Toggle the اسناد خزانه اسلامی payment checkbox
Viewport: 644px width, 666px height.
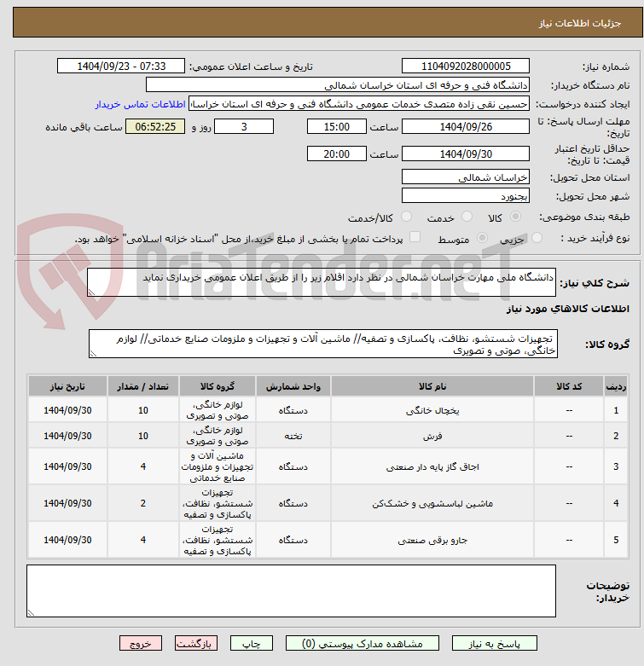point(415,237)
